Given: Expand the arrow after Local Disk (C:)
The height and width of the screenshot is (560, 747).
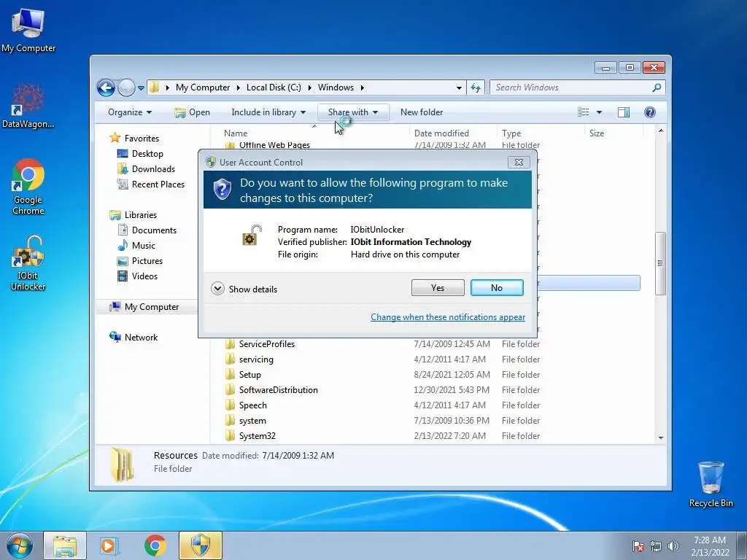Looking at the screenshot, I should click(309, 87).
